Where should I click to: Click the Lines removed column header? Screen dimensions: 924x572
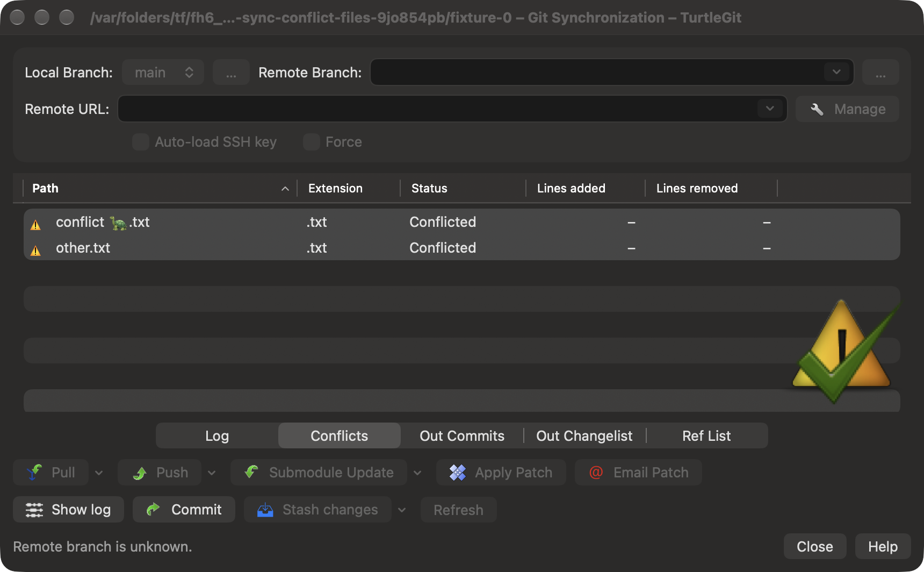(x=711, y=188)
